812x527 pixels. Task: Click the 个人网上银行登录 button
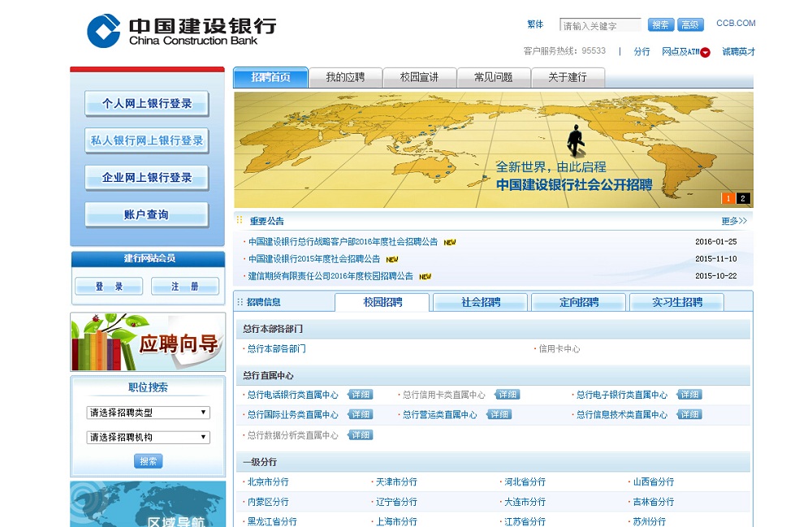[x=147, y=104]
